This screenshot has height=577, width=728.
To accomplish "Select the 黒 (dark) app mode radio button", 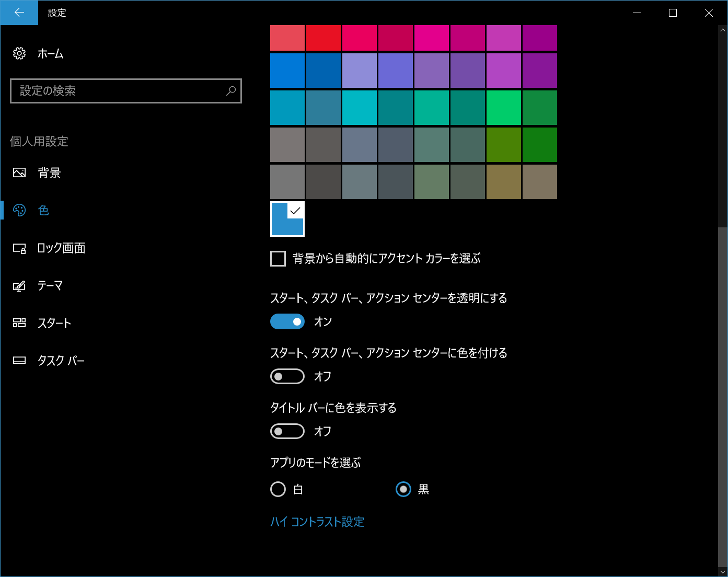I will coord(403,489).
